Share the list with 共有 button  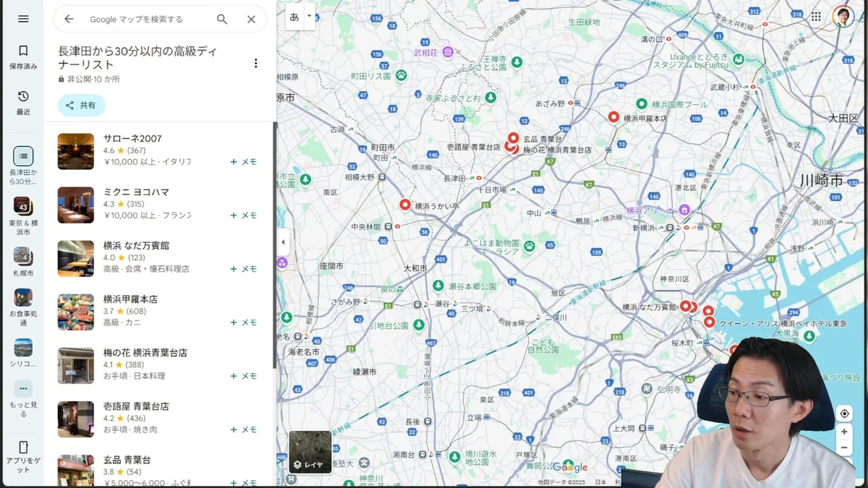[x=82, y=106]
